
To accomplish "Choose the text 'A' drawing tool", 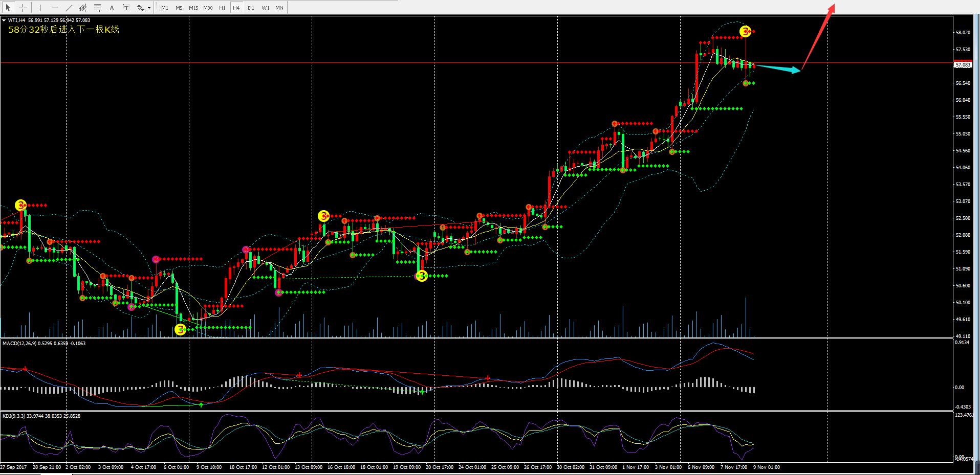I will click(x=112, y=8).
